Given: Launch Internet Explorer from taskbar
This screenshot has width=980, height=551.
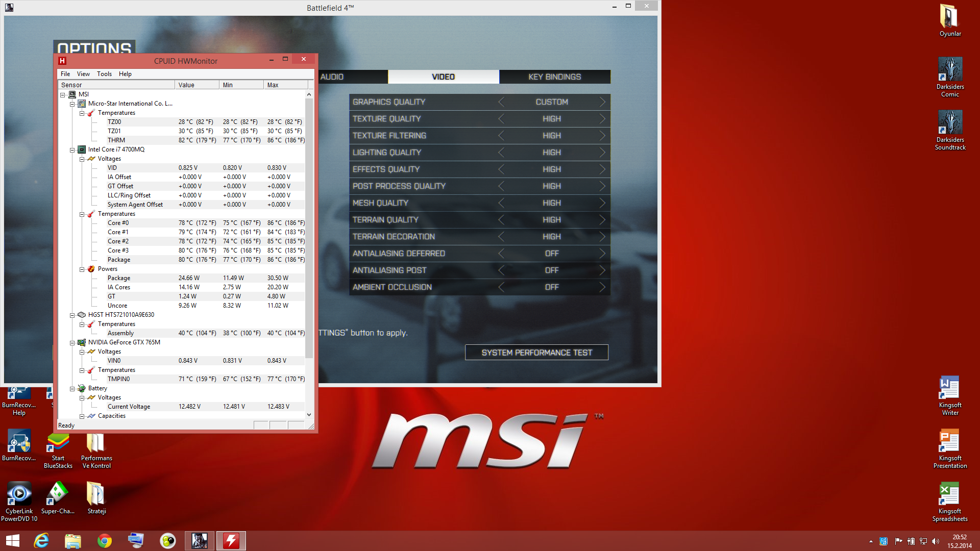Looking at the screenshot, I should tap(41, 541).
